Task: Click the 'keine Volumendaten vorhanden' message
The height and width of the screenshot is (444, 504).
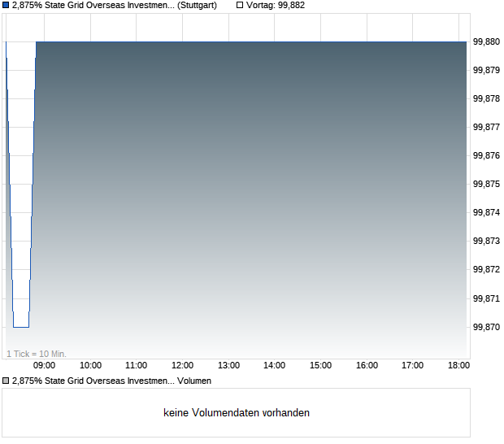Action: click(237, 413)
